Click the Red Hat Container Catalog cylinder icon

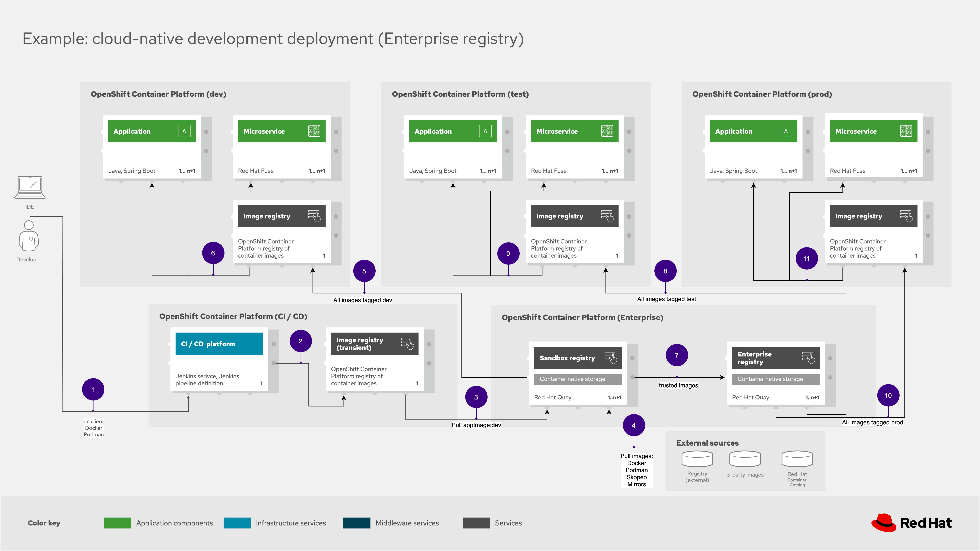pyautogui.click(x=797, y=459)
